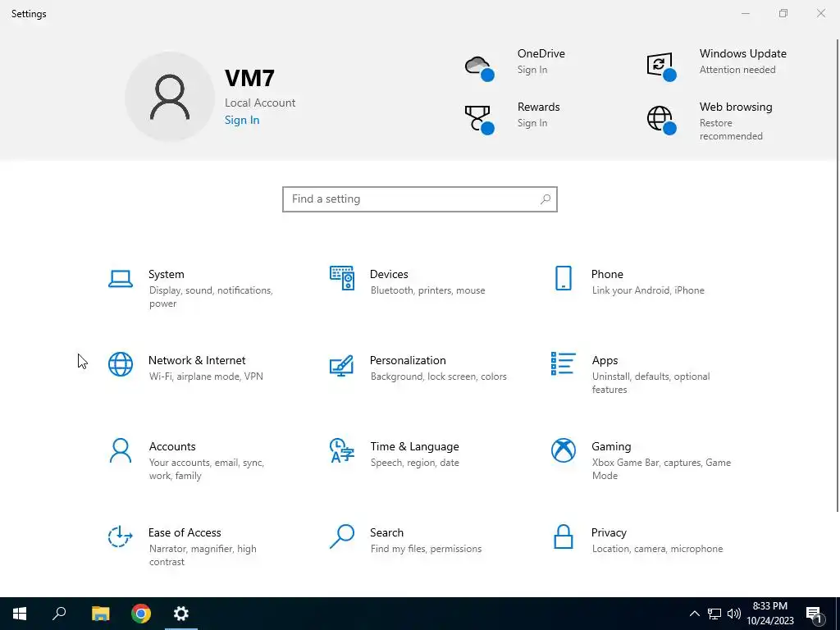Open the Time & Language icon
840x630 pixels.
pyautogui.click(x=342, y=450)
